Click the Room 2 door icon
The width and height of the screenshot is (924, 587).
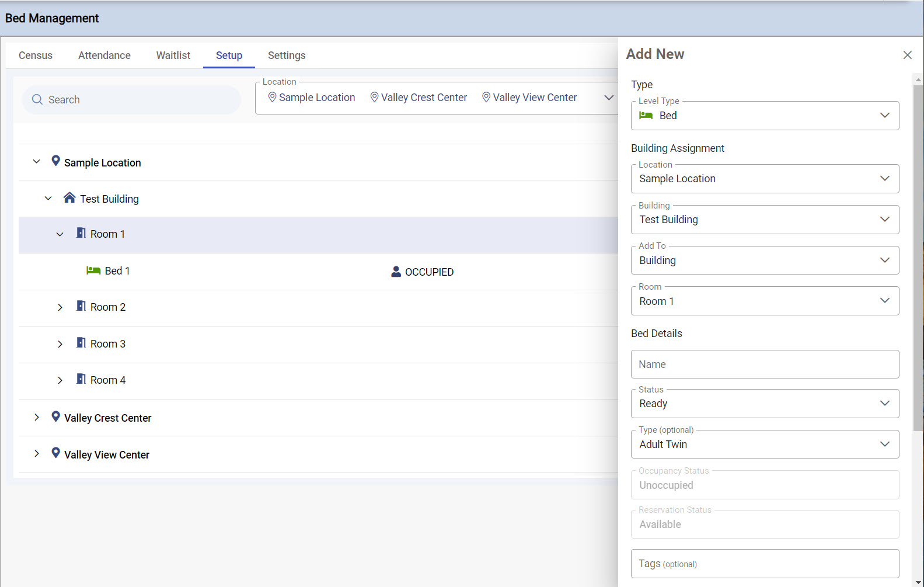[x=81, y=306]
